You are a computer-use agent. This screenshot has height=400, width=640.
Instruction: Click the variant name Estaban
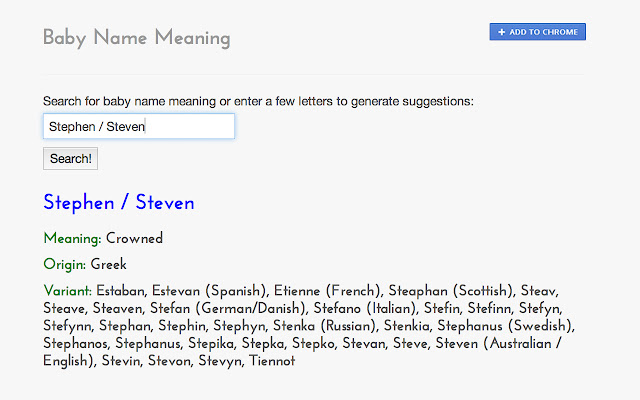121,291
